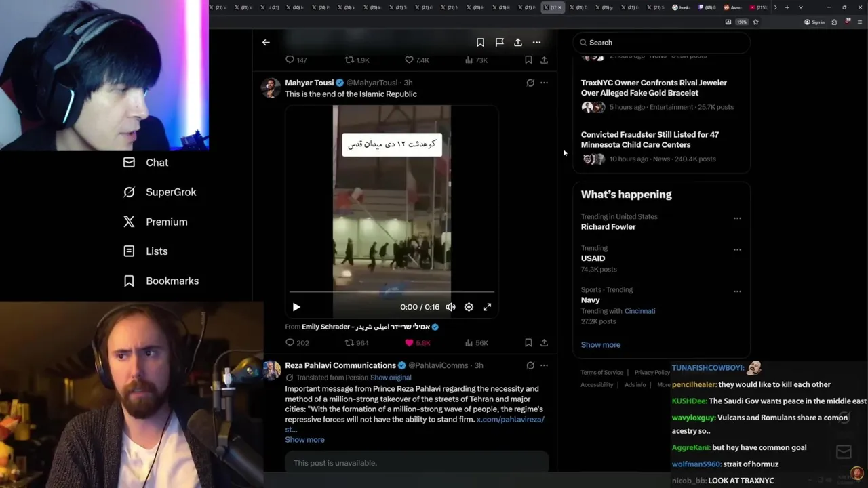Open replies on the post with 147 comments
The image size is (868, 488).
coord(296,60)
